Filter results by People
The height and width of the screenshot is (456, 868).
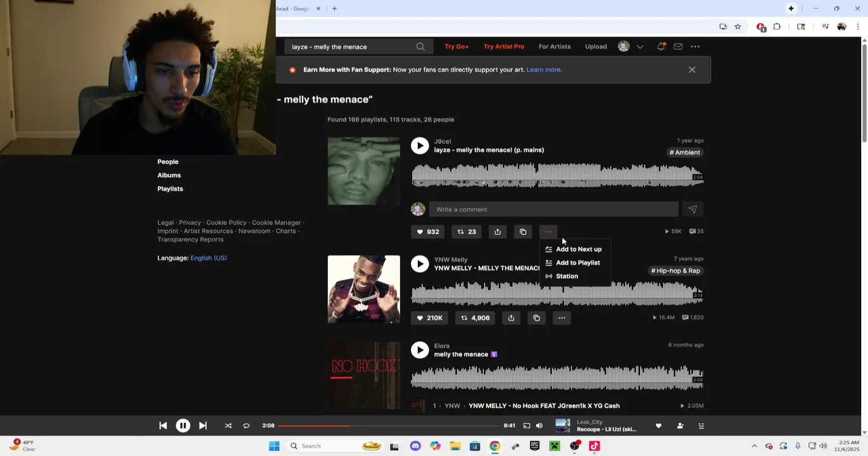pyautogui.click(x=168, y=161)
